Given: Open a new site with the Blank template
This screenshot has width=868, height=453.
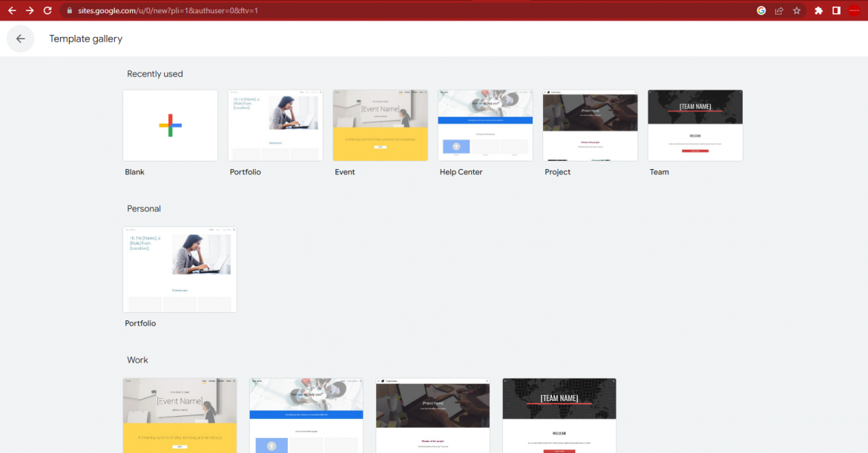Looking at the screenshot, I should (x=170, y=125).
